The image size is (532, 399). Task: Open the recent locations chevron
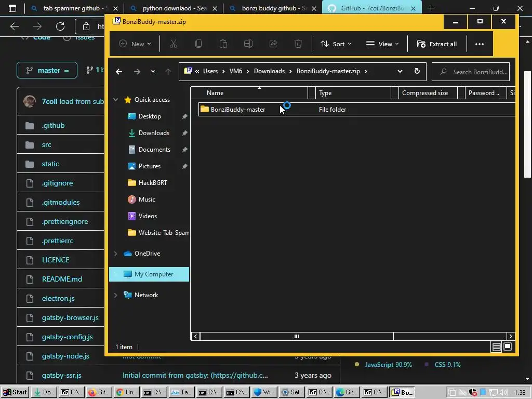coord(153,71)
